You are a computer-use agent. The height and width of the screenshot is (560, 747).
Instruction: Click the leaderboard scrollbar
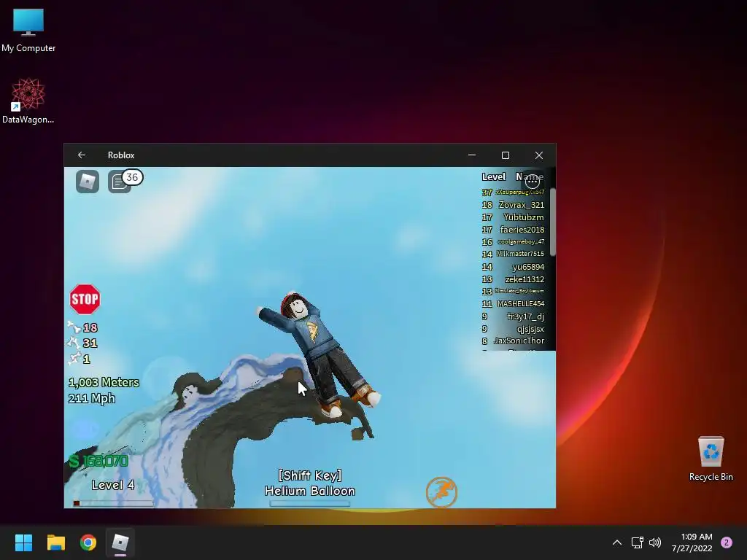click(x=553, y=222)
